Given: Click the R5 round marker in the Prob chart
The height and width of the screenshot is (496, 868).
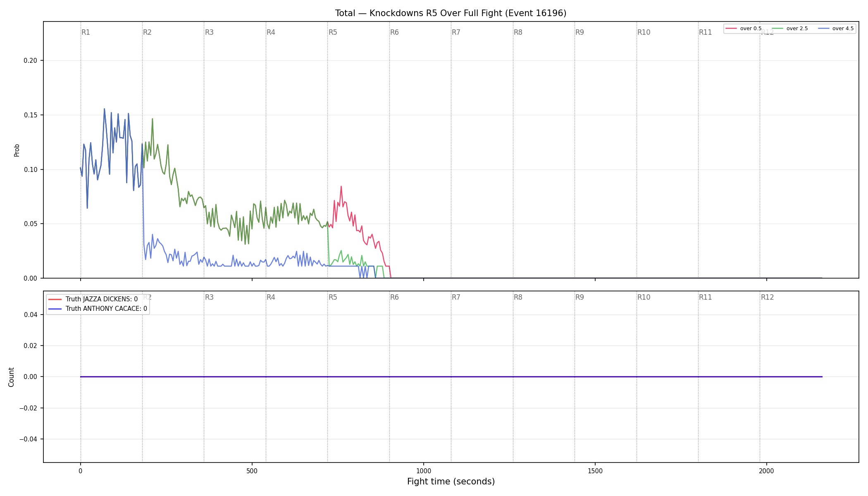Looking at the screenshot, I should click(333, 32).
